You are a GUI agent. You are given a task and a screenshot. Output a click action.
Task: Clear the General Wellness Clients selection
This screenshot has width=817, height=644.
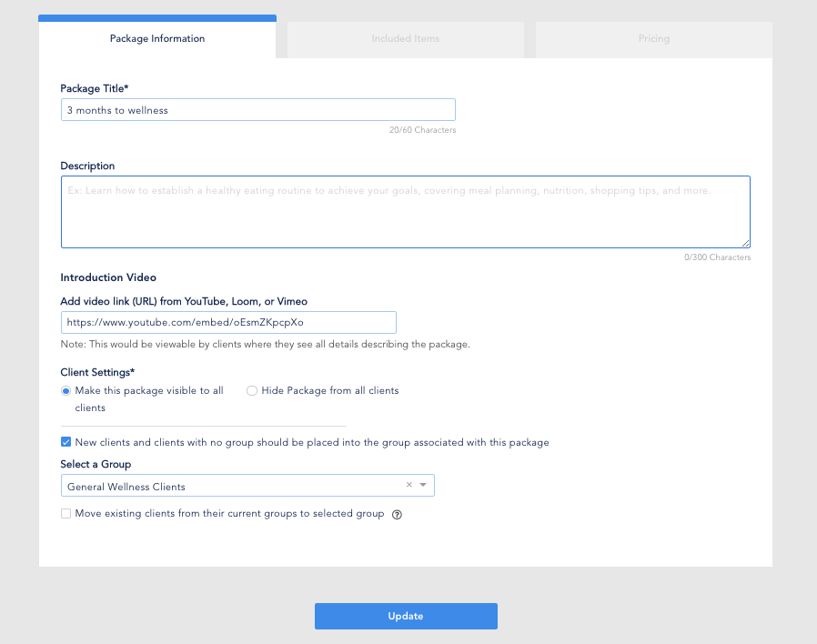[409, 485]
